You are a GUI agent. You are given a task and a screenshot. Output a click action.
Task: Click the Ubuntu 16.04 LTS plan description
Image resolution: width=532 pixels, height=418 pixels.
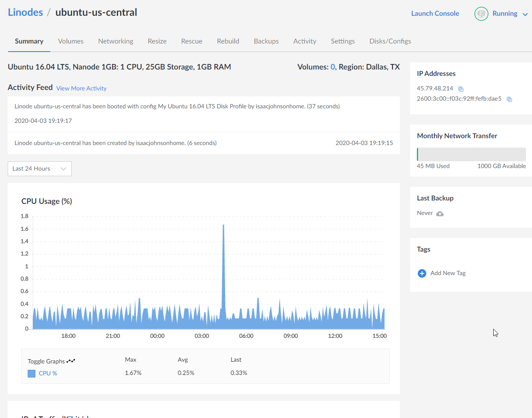tap(119, 67)
